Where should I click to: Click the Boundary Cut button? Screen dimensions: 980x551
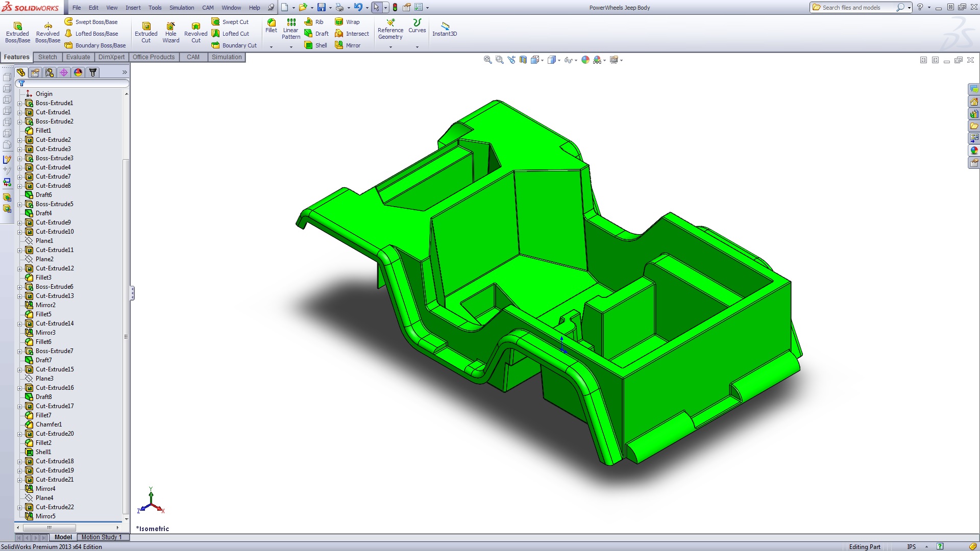tap(234, 45)
